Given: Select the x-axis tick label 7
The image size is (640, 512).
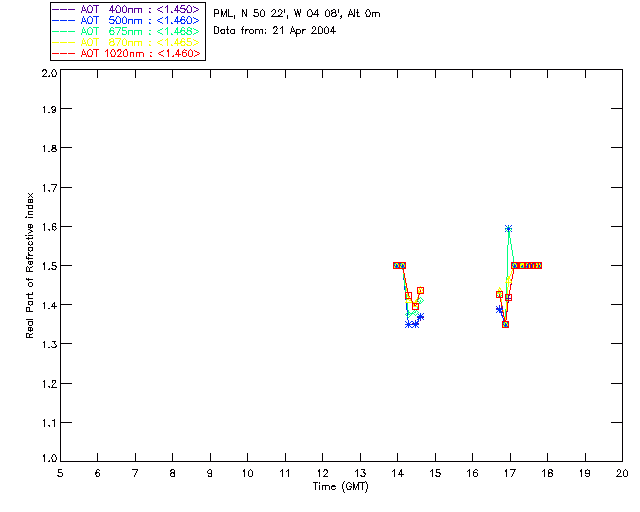Looking at the screenshot, I should pos(135,474).
